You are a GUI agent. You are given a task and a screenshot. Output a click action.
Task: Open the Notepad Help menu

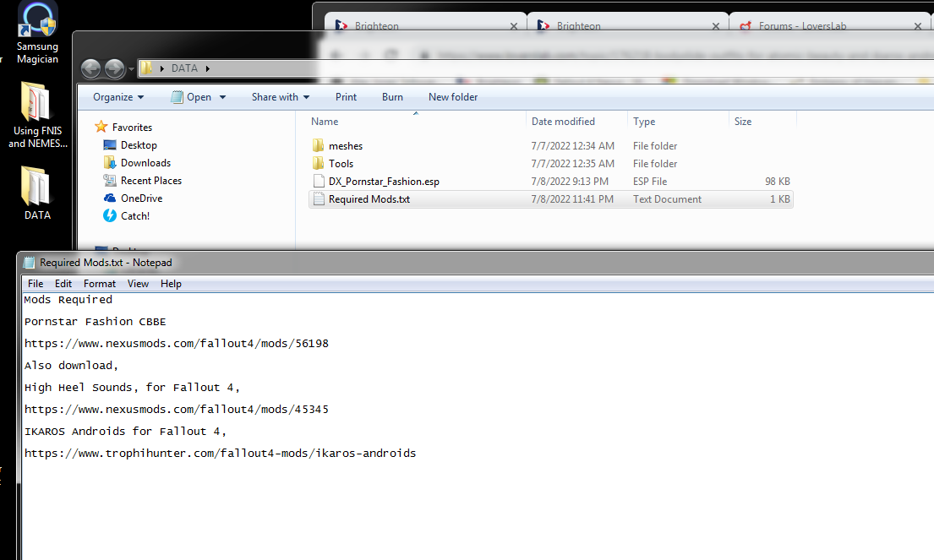click(171, 284)
